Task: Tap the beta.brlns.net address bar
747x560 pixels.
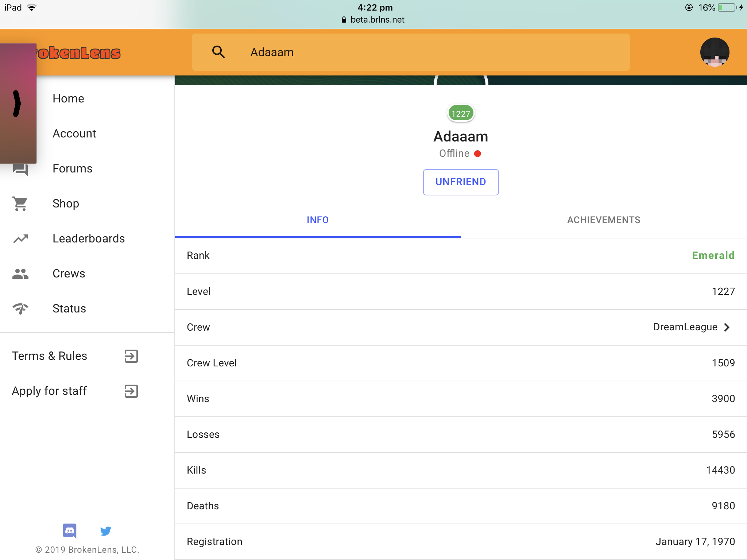Action: (x=373, y=20)
